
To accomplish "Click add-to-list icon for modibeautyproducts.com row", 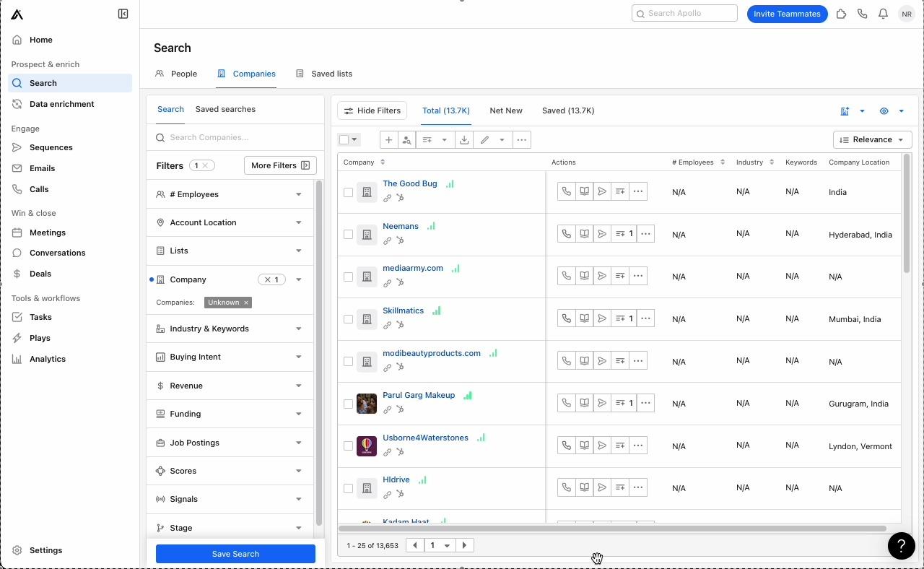I will tap(620, 361).
